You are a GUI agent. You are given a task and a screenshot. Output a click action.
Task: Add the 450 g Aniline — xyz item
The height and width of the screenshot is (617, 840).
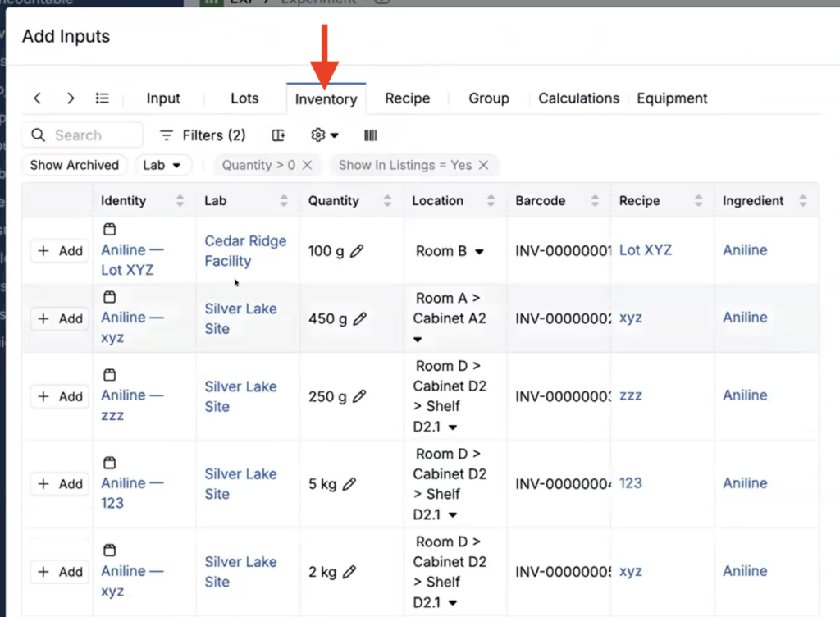coord(59,318)
